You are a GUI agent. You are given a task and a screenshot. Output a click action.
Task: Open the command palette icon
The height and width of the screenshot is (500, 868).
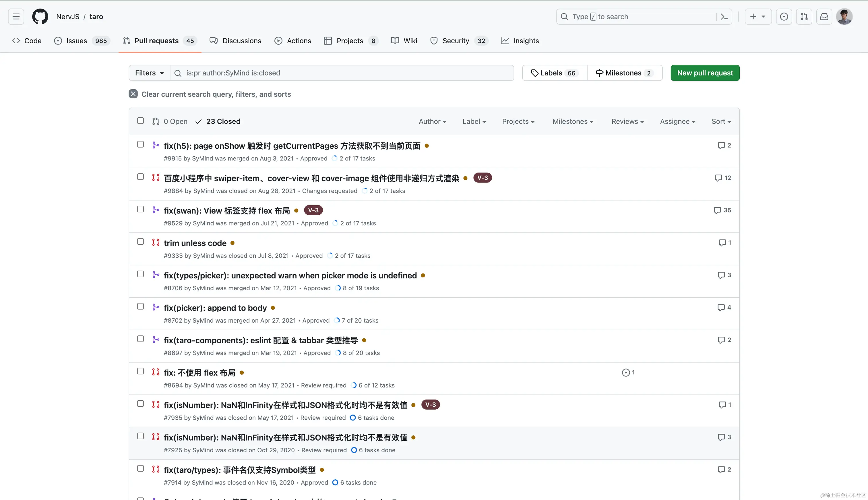pos(724,16)
